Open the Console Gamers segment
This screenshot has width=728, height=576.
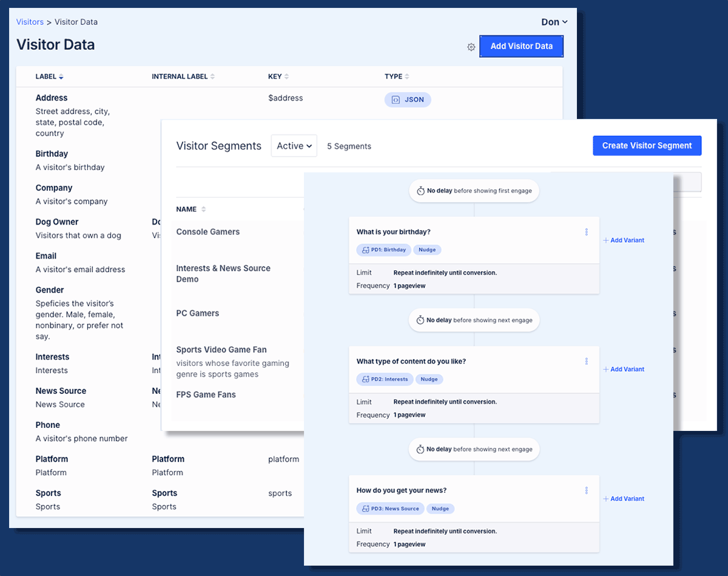click(208, 232)
